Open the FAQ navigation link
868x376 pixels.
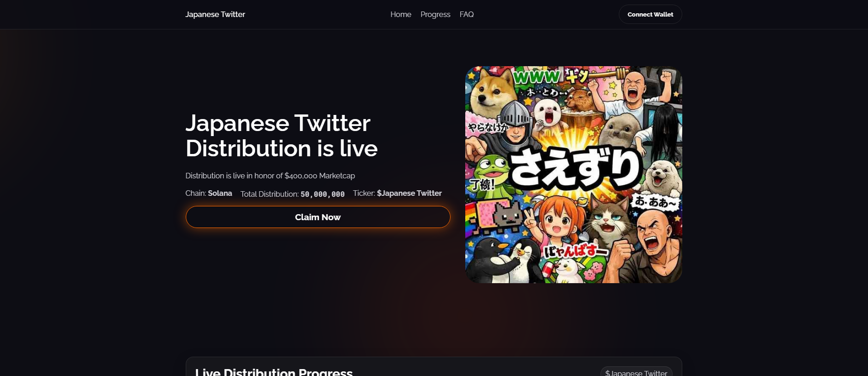(x=467, y=14)
